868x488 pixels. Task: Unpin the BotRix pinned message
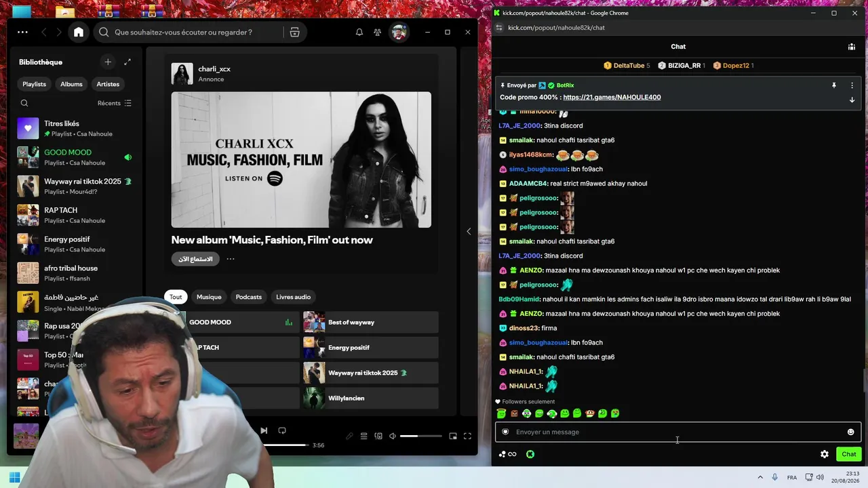point(834,85)
